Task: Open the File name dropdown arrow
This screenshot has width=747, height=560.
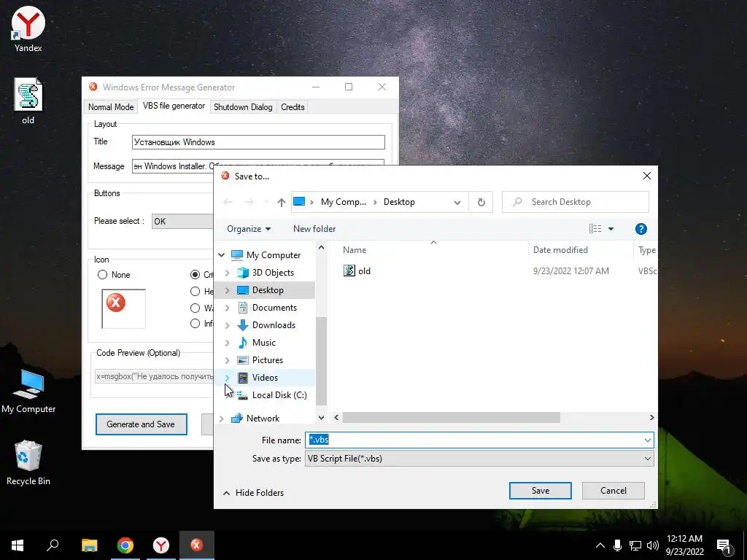Action: click(648, 440)
